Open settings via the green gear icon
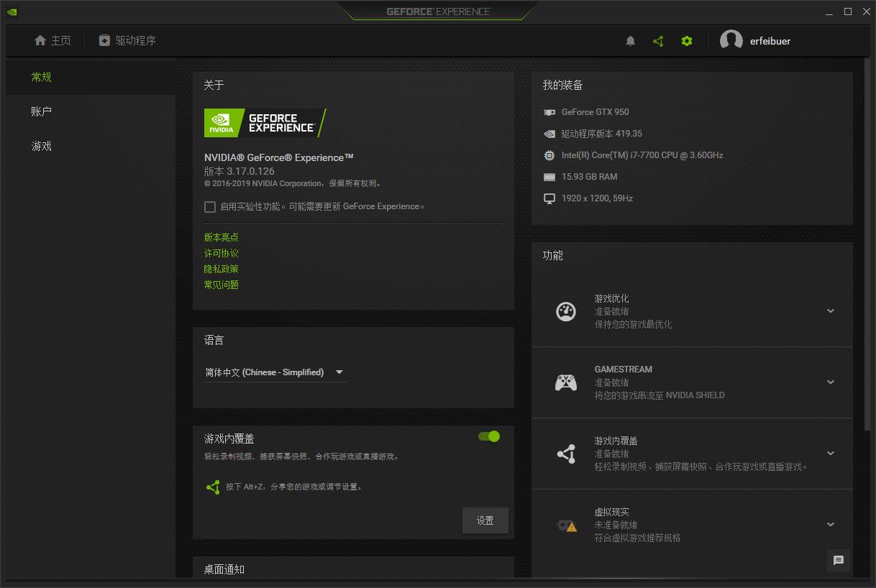Screen dimensions: 876x588 pyautogui.click(x=687, y=41)
